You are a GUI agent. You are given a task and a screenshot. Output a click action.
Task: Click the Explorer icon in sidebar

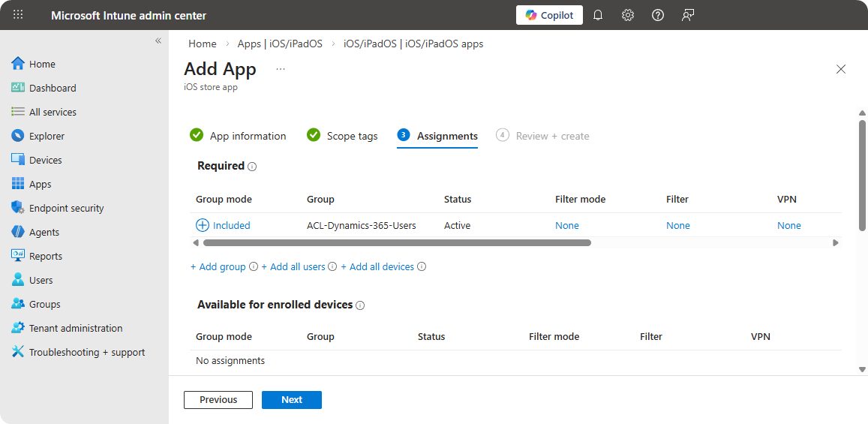click(x=18, y=136)
